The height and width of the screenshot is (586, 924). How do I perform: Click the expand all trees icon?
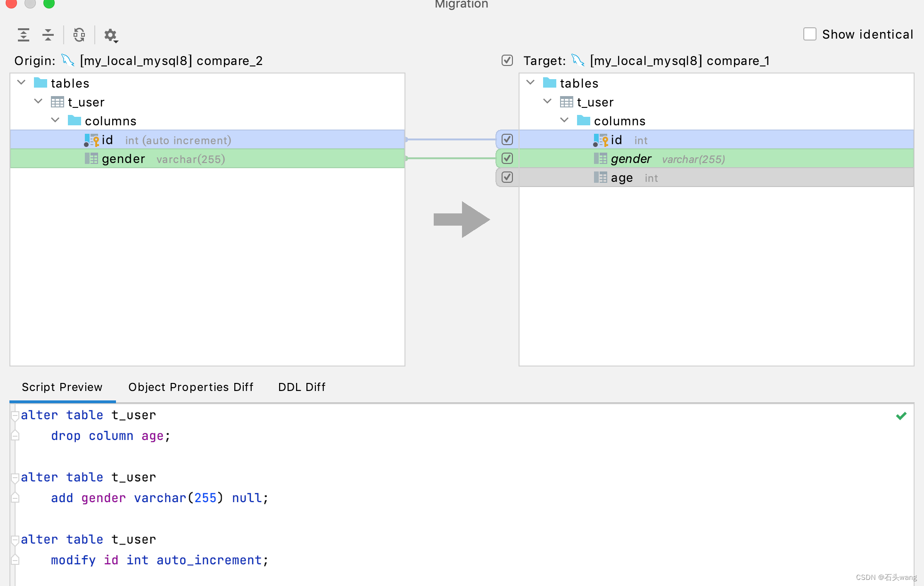[x=24, y=34]
